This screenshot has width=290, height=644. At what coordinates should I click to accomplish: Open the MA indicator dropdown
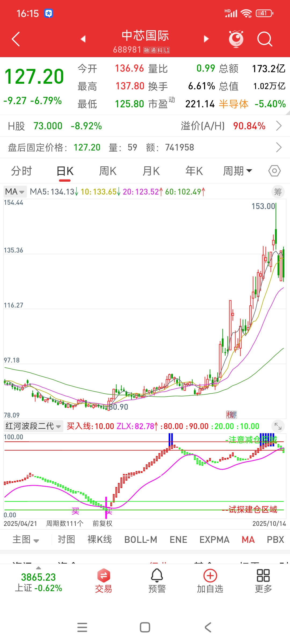[x=15, y=192]
